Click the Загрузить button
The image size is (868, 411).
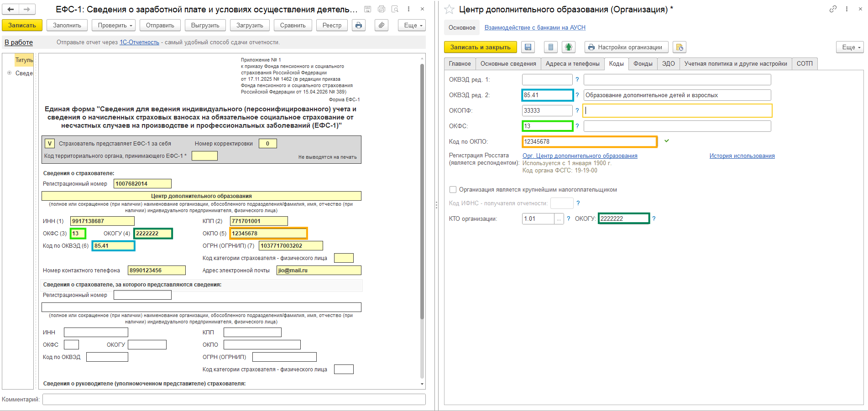tap(250, 26)
